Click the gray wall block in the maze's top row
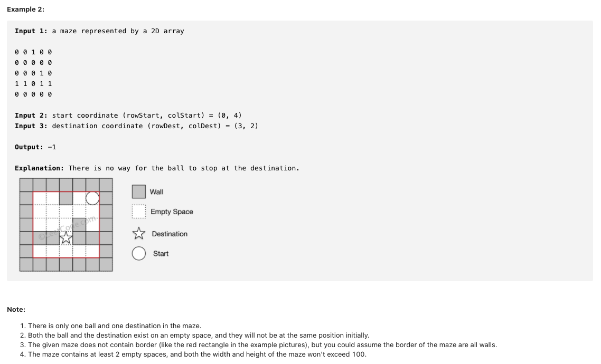The image size is (601, 364). click(66, 198)
